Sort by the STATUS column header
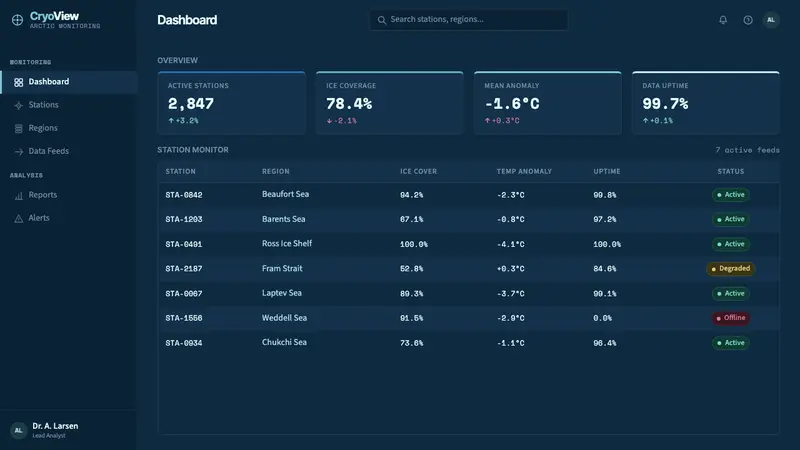This screenshot has width=800, height=450. pos(731,171)
